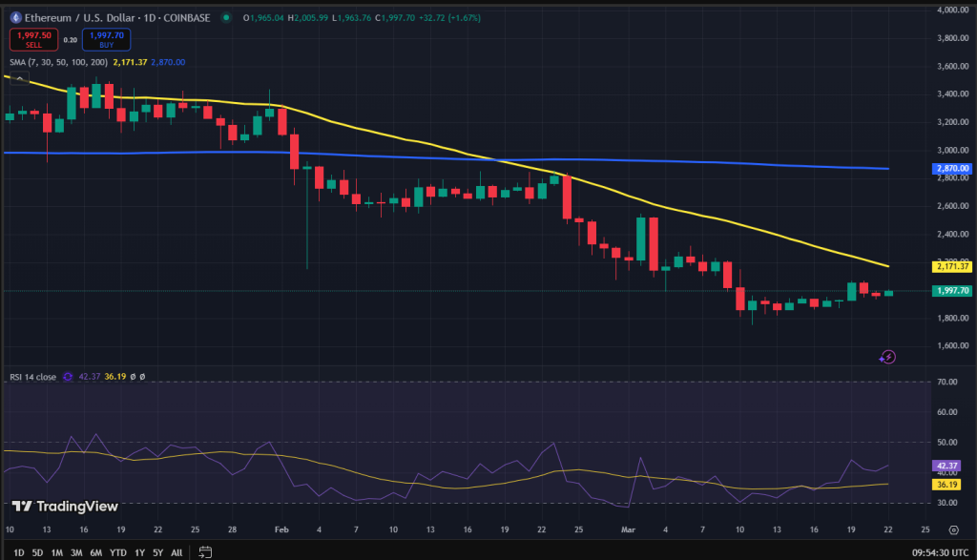Click the +32.72 (+1.67%) change value
The image size is (977, 560).
(449, 18)
